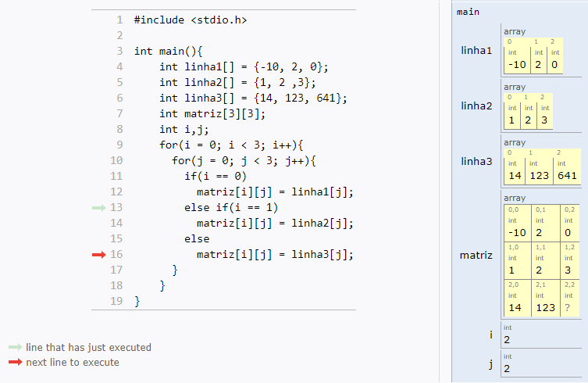Screen dimensions: 588x383
Task: Click the value 641 in the linha3 array
Action: [567, 176]
